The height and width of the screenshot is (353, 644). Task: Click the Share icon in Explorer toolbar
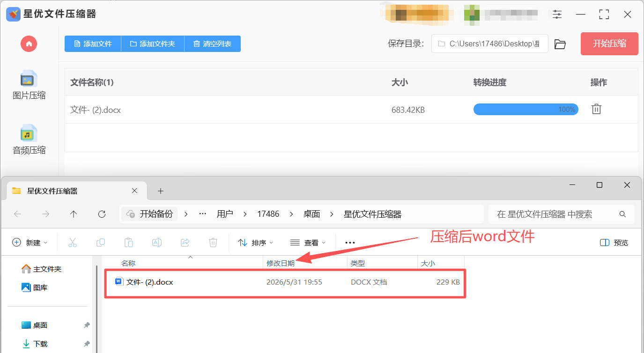point(185,243)
